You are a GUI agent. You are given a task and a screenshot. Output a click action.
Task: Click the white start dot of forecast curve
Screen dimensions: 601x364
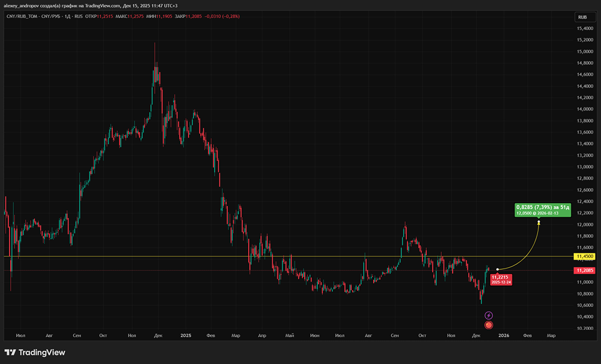click(498, 269)
